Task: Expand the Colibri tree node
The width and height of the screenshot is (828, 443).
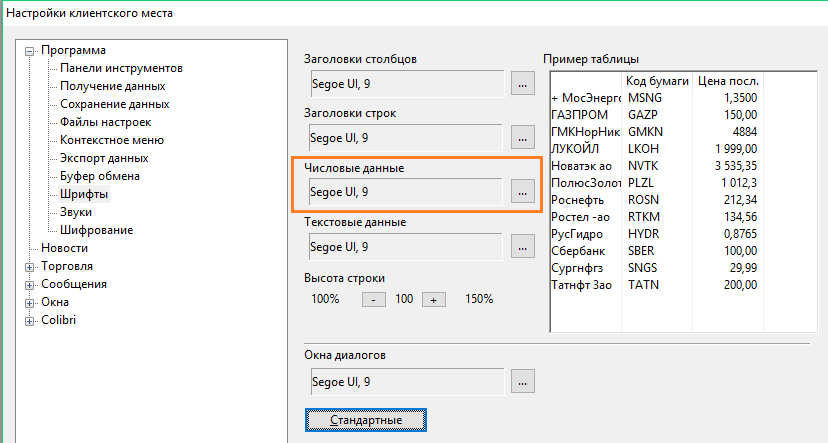Action: 30,321
